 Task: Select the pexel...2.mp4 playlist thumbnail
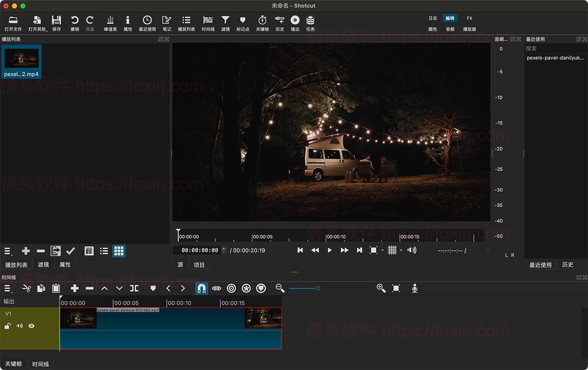click(x=22, y=58)
